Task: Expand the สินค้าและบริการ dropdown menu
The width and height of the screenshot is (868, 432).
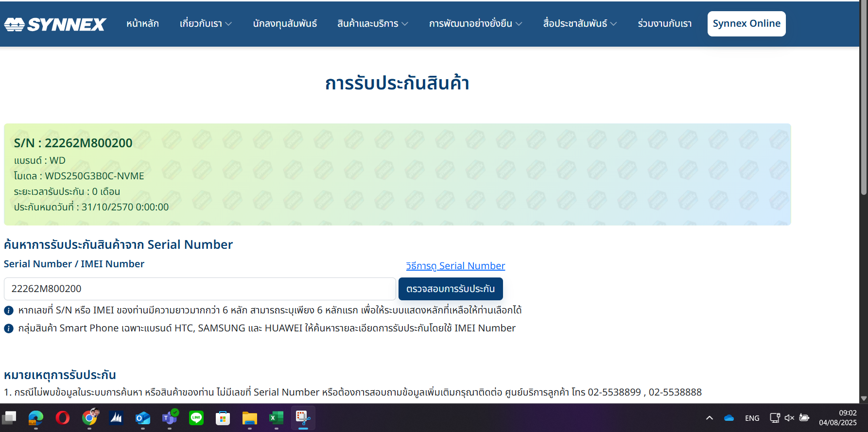Action: 372,24
